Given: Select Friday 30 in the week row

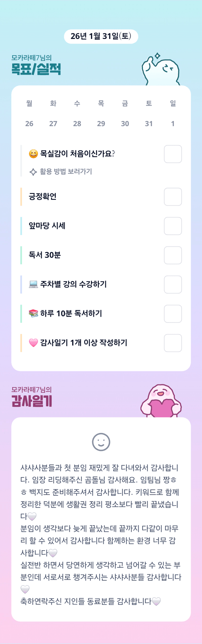Looking at the screenshot, I should tap(125, 123).
